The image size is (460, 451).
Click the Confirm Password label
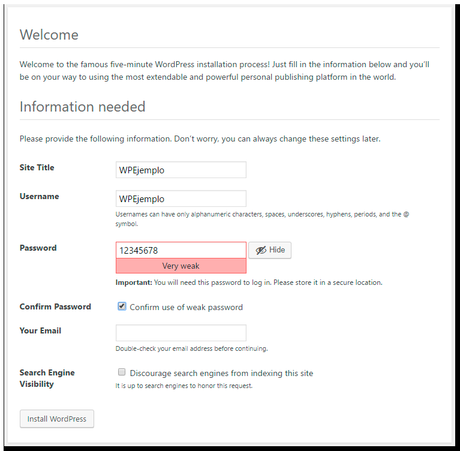coord(55,307)
